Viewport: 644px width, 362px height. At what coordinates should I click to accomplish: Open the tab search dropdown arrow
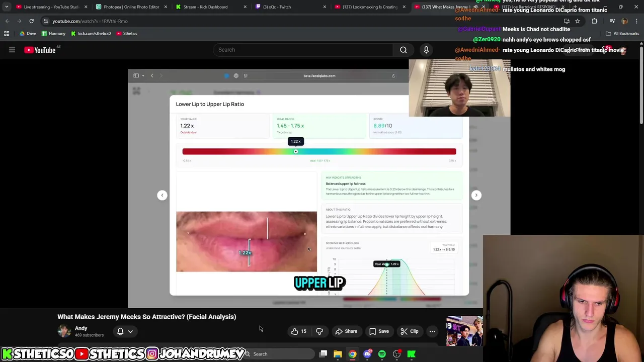coord(7,7)
